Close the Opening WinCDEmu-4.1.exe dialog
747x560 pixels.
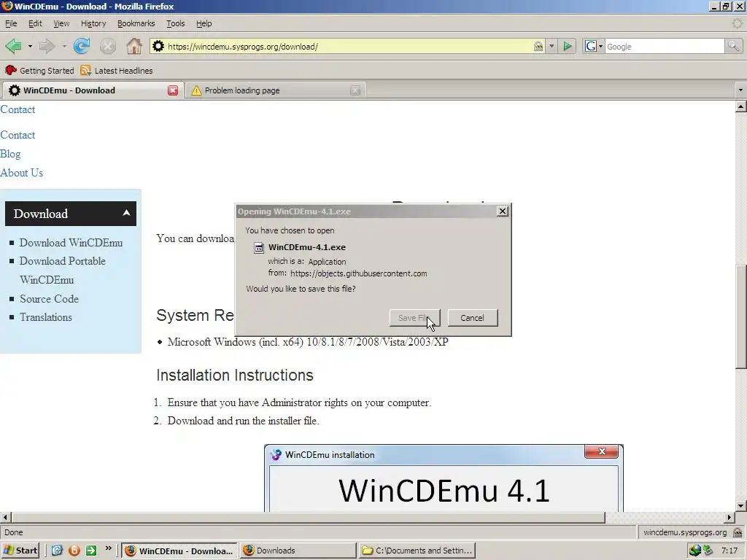tap(502, 211)
